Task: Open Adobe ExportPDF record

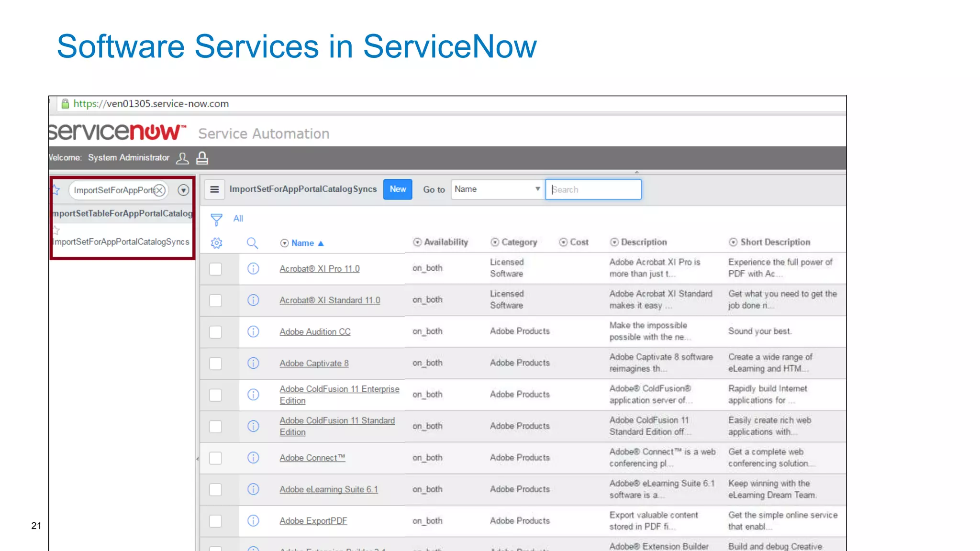Action: pos(313,521)
